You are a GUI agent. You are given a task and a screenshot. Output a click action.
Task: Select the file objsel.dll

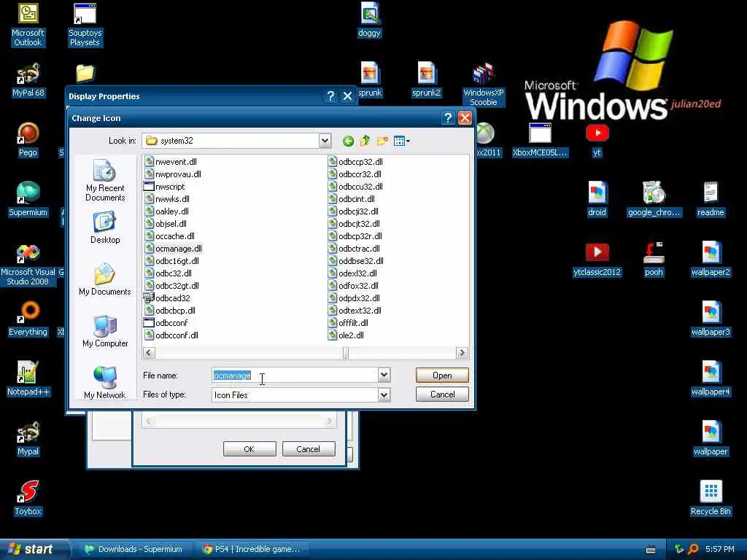click(166, 224)
